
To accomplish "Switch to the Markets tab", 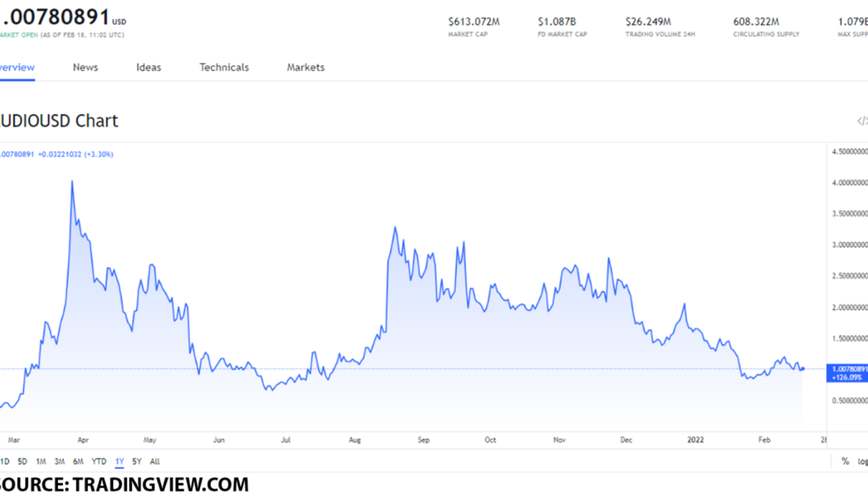I will click(x=306, y=68).
